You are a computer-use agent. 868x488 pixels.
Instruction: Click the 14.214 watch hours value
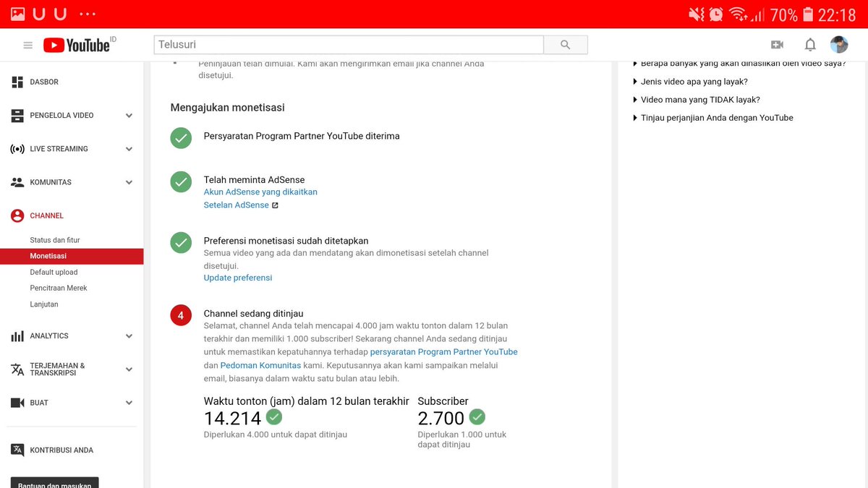tap(232, 418)
